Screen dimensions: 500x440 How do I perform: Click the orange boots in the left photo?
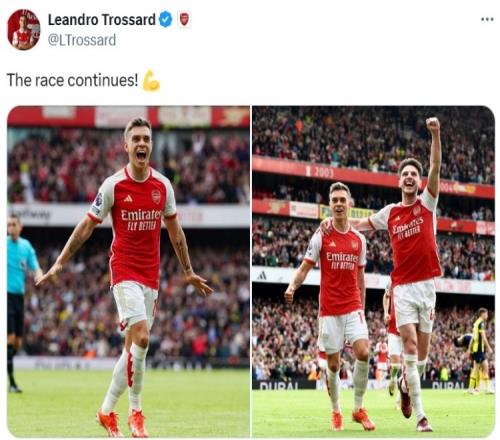[122, 423]
